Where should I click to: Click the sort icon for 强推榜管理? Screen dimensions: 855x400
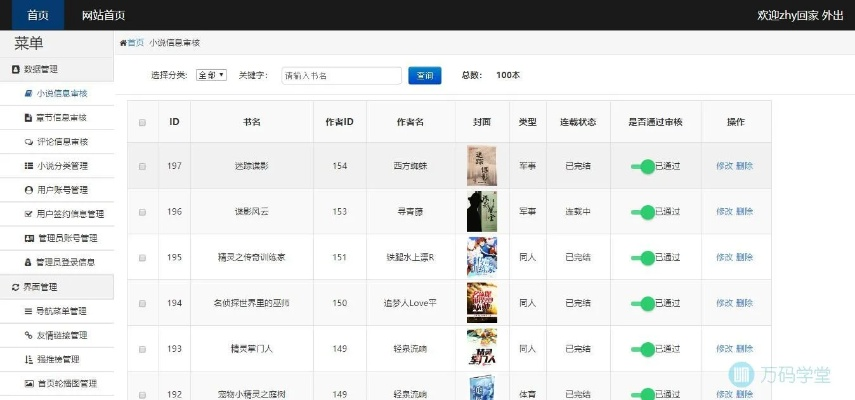pyautogui.click(x=28, y=359)
